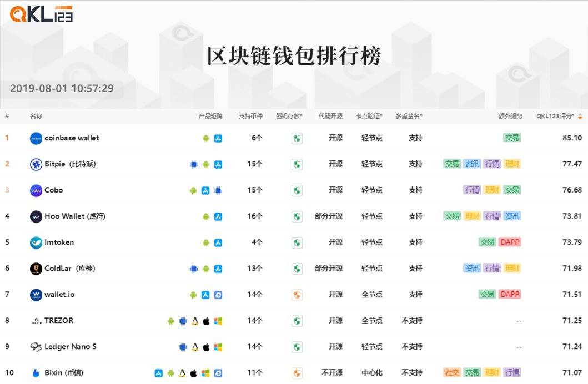
Task: Open the Cobo logo icon
Action: pyautogui.click(x=36, y=190)
